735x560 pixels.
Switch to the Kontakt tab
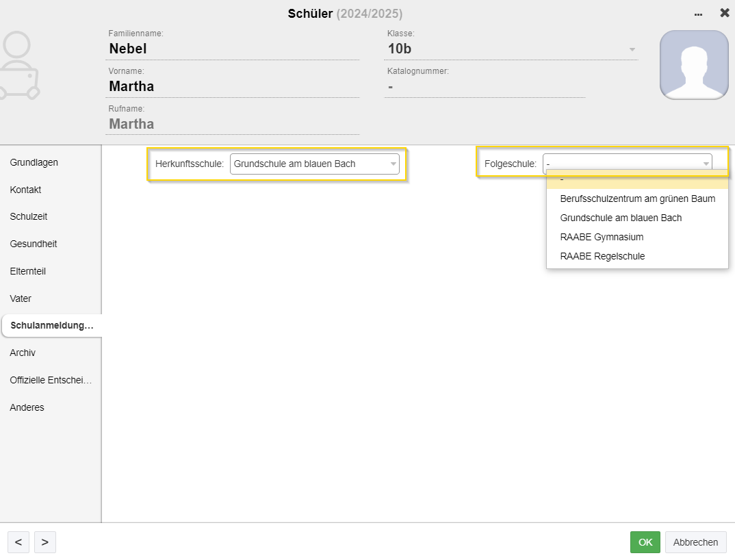[x=25, y=190]
